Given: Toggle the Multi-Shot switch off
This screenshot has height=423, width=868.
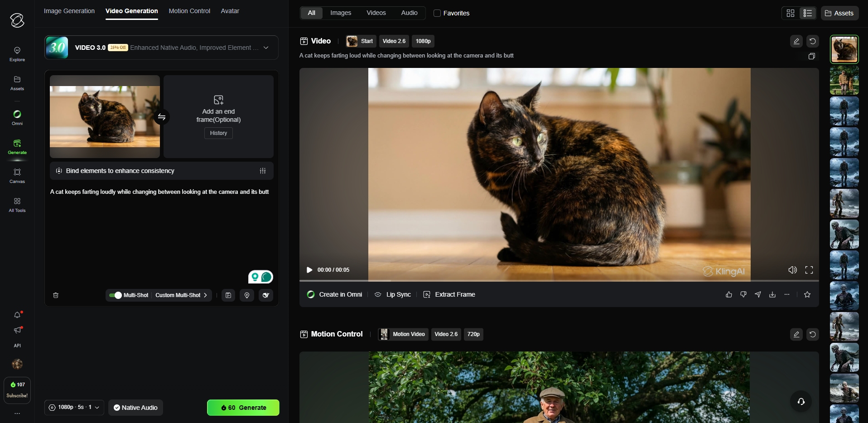Looking at the screenshot, I should (x=115, y=295).
